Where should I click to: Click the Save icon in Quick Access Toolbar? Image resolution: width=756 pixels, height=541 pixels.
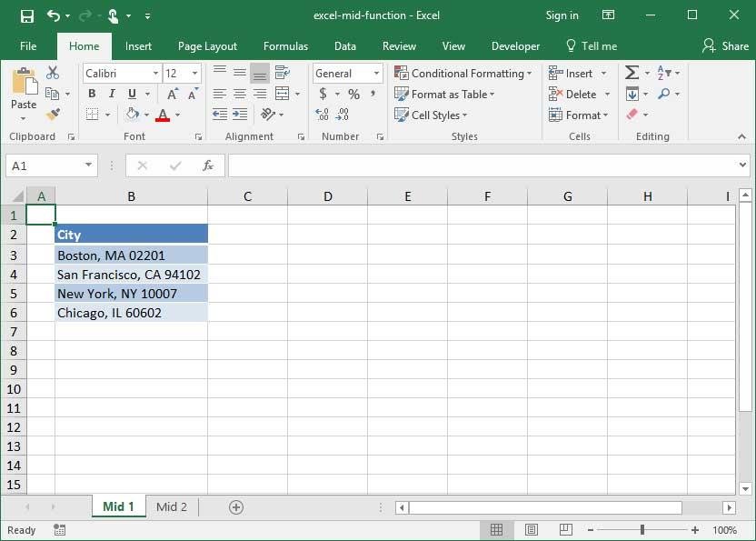[x=27, y=16]
